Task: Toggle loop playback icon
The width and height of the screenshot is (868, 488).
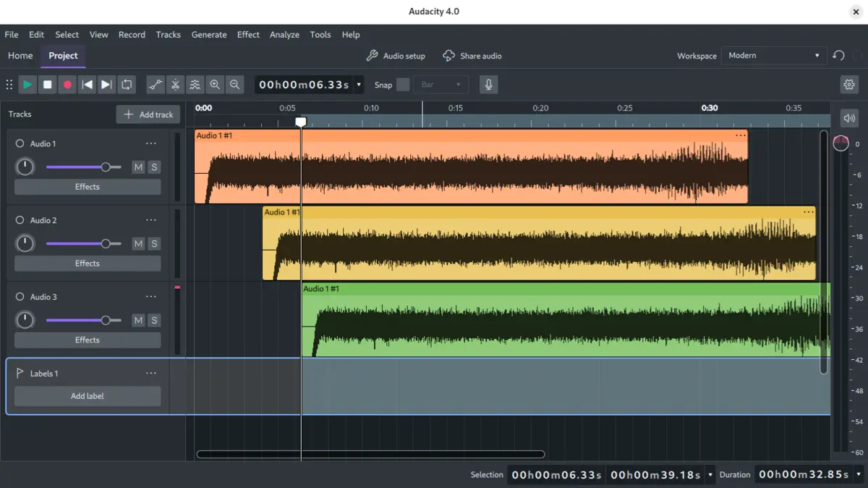Action: pyautogui.click(x=127, y=85)
